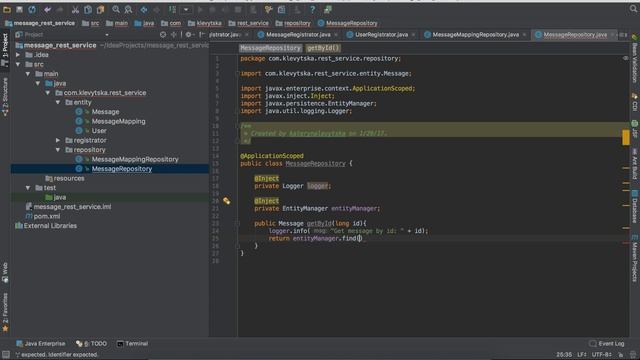Open the Maven Projects side panel
The height and width of the screenshot is (360, 640).
tap(635, 258)
